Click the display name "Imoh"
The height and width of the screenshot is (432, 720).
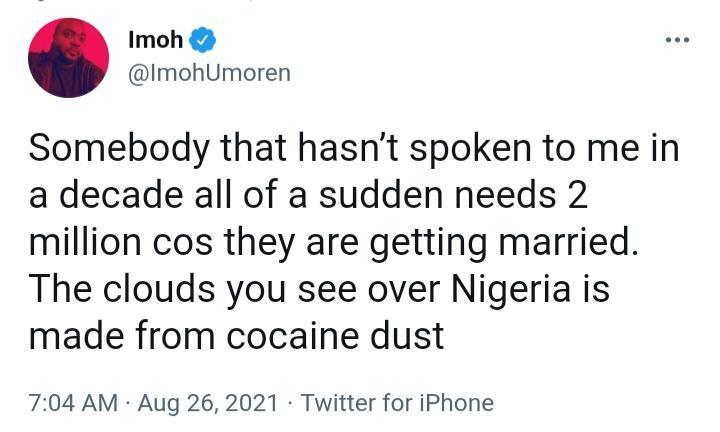pyautogui.click(x=156, y=40)
